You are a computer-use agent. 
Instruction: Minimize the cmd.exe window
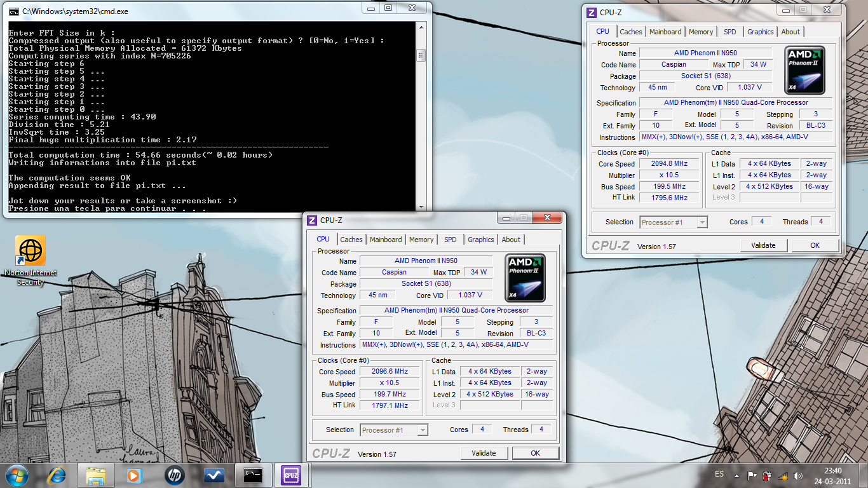(x=372, y=8)
